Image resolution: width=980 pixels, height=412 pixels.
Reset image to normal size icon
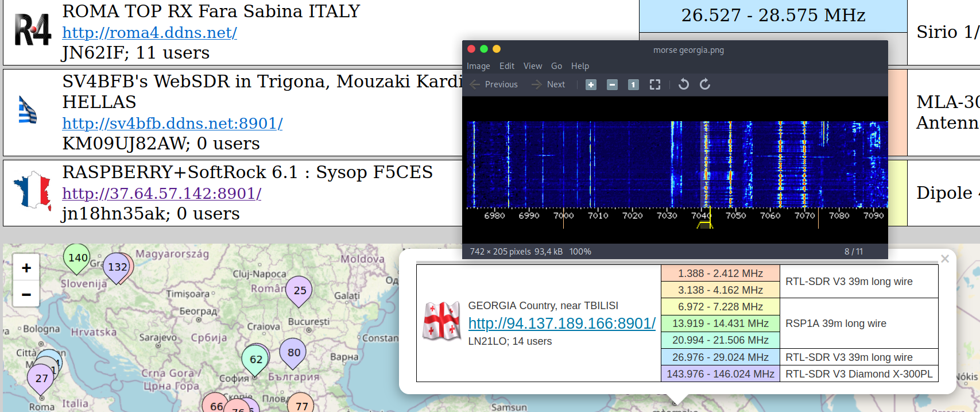[x=633, y=84]
